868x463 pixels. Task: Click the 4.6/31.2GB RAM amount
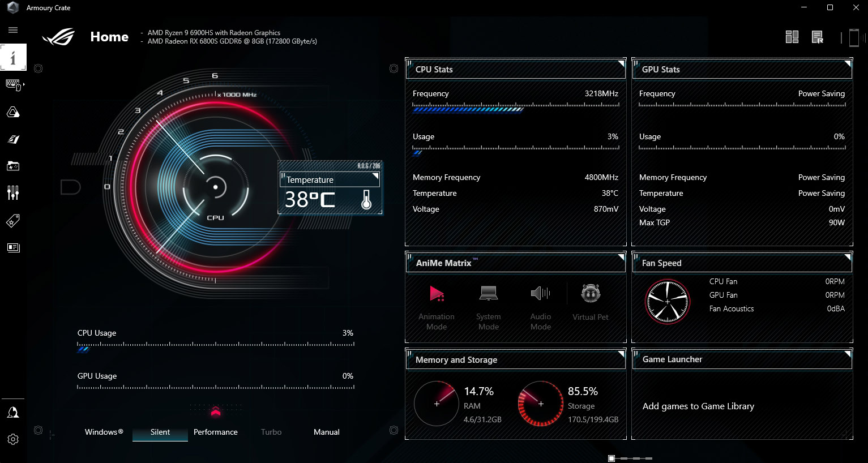(x=482, y=419)
